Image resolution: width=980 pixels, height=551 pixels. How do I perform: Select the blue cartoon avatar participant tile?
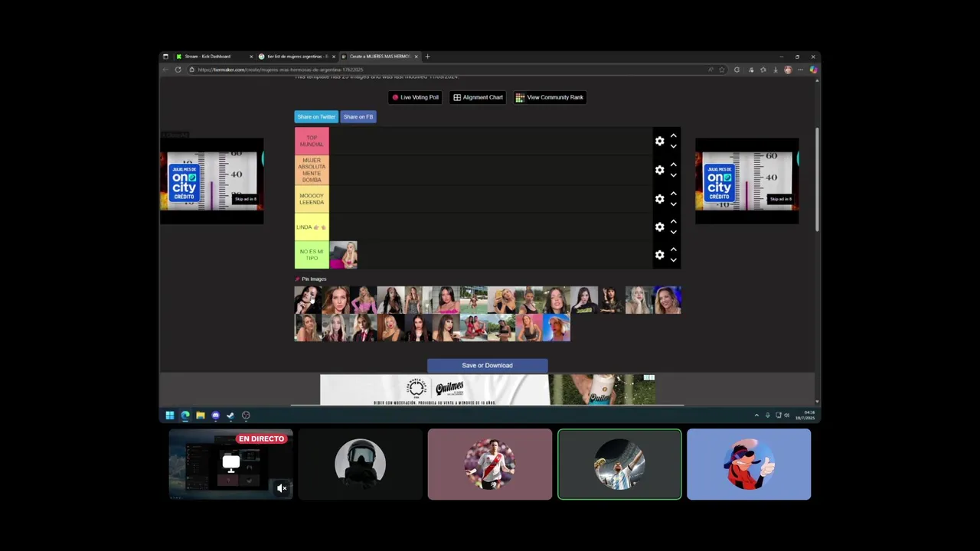click(749, 465)
